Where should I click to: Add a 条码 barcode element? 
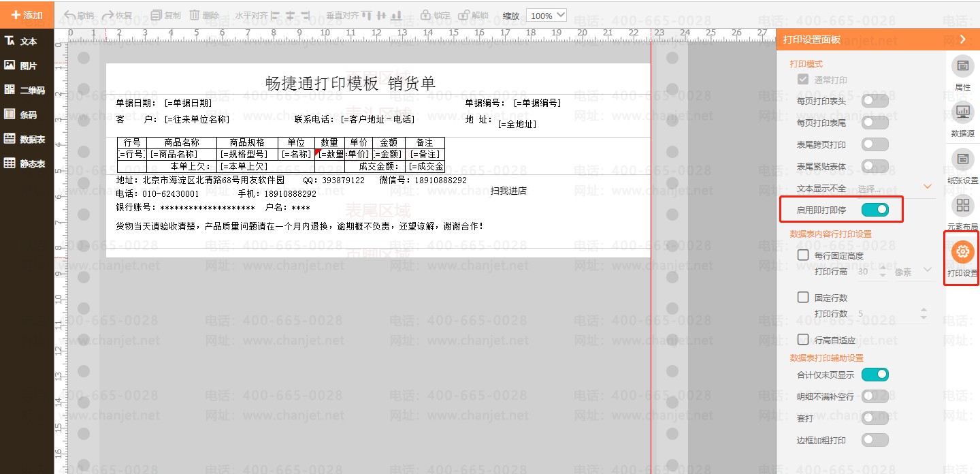pos(21,114)
